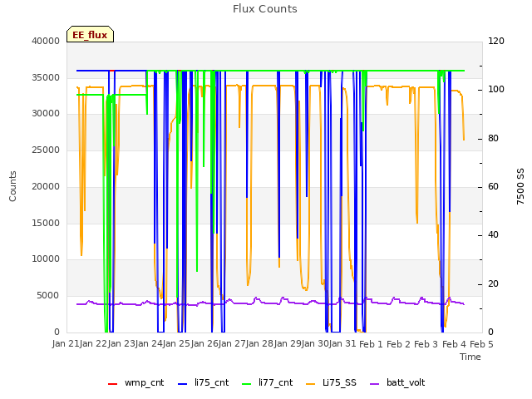Toggle the wmp_cnt legend entry

point(135,382)
